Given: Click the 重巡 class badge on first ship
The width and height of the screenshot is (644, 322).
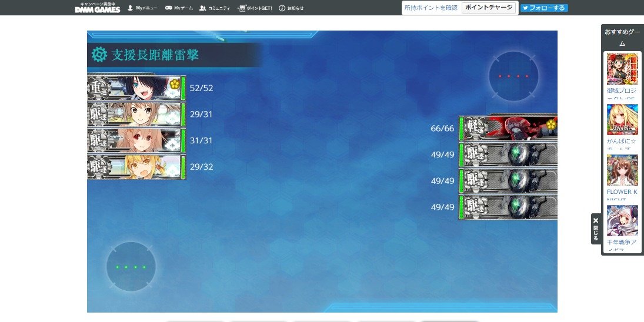Looking at the screenshot, I should [99, 88].
